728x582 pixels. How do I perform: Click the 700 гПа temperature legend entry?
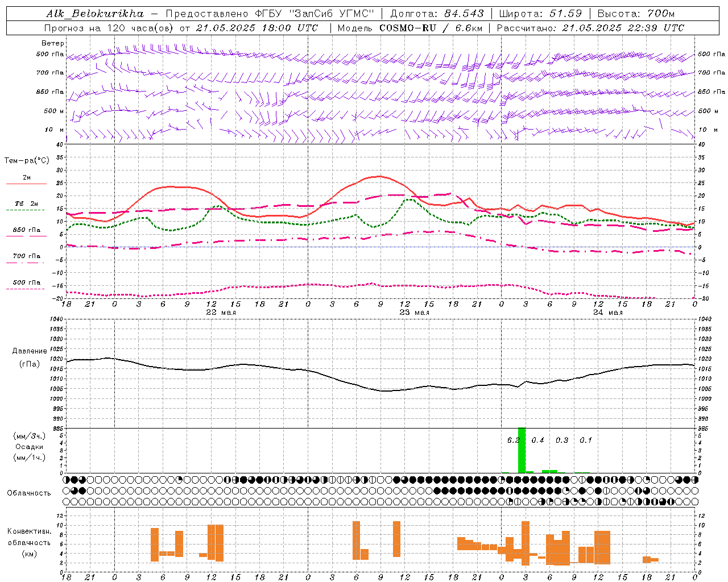point(27,256)
